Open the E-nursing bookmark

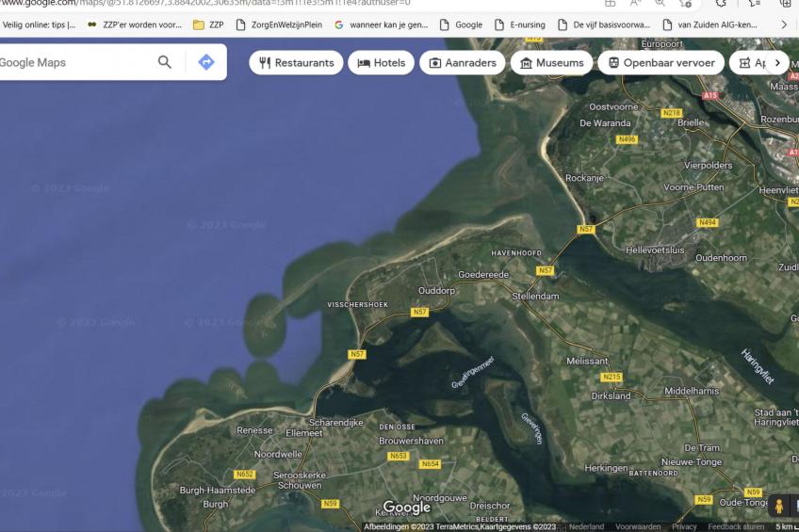520,24
